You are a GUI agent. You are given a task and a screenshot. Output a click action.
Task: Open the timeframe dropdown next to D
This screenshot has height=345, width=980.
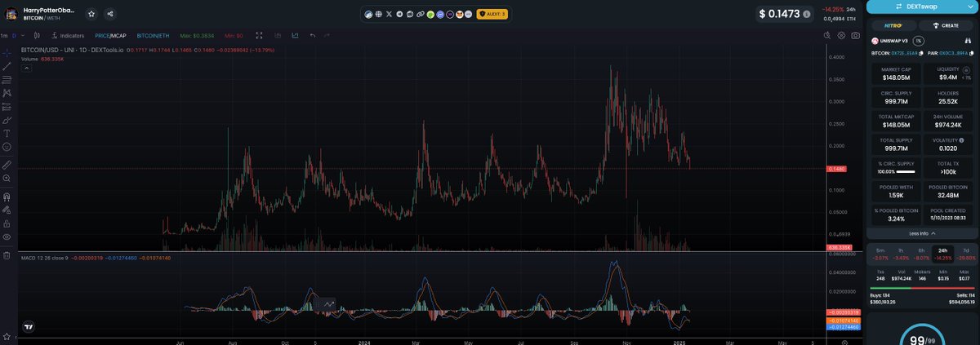[x=24, y=36]
